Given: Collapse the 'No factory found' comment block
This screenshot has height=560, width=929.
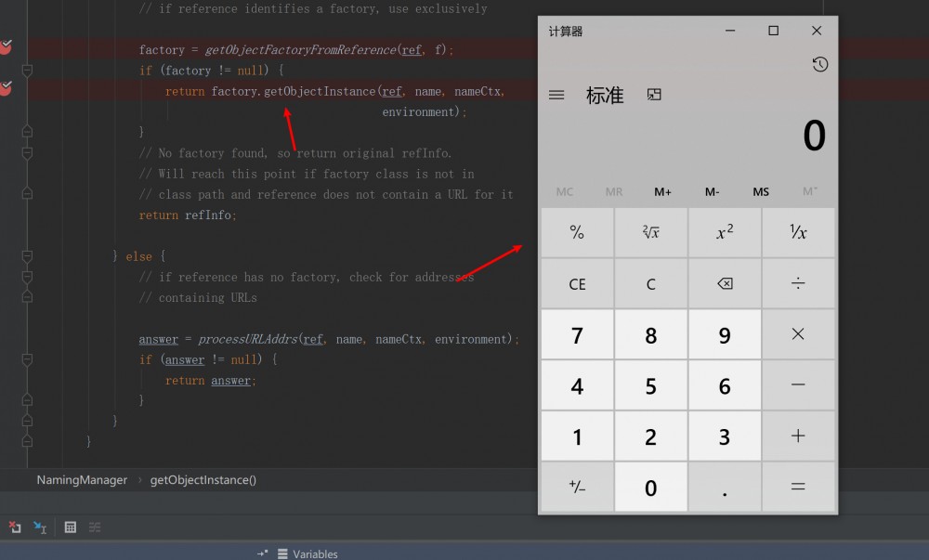Looking at the screenshot, I should click(27, 153).
